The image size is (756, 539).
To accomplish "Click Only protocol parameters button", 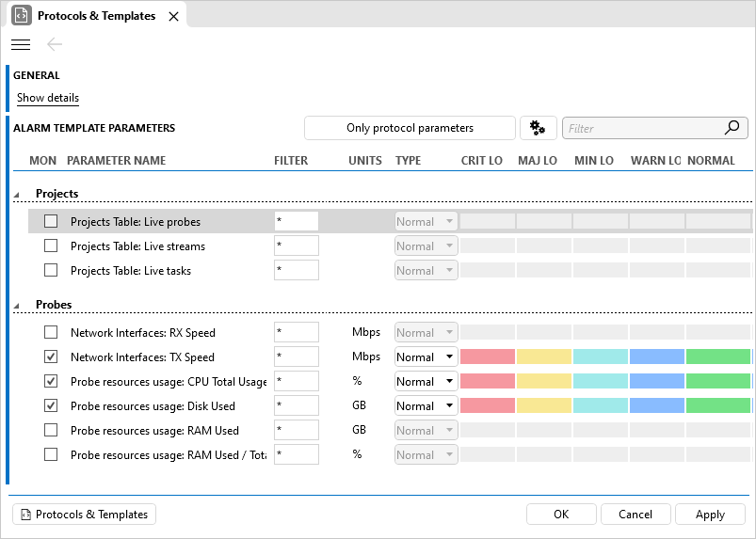I will tap(410, 128).
